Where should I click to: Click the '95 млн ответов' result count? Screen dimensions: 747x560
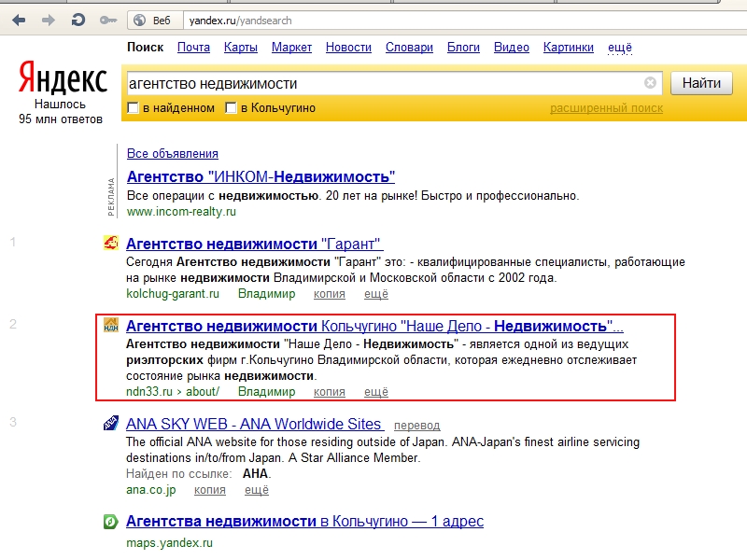61,119
